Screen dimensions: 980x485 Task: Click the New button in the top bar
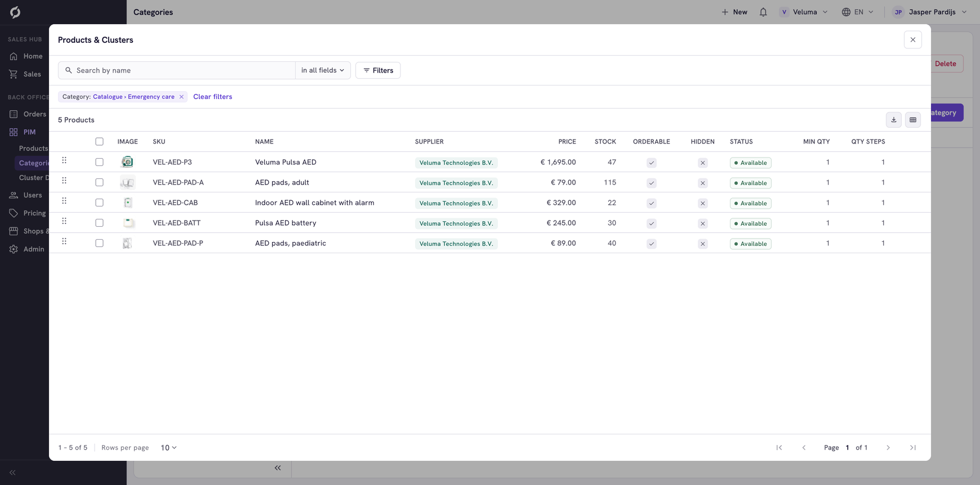click(x=734, y=12)
